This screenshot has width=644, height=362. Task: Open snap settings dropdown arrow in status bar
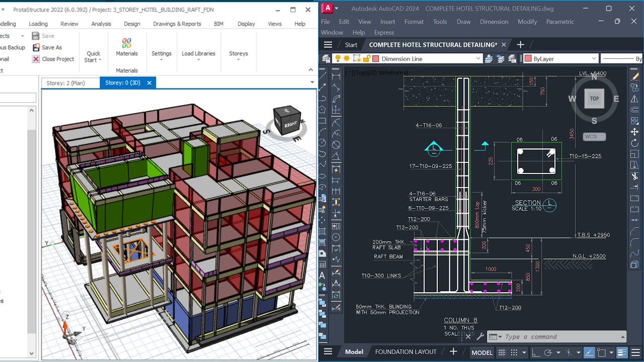[524, 352]
